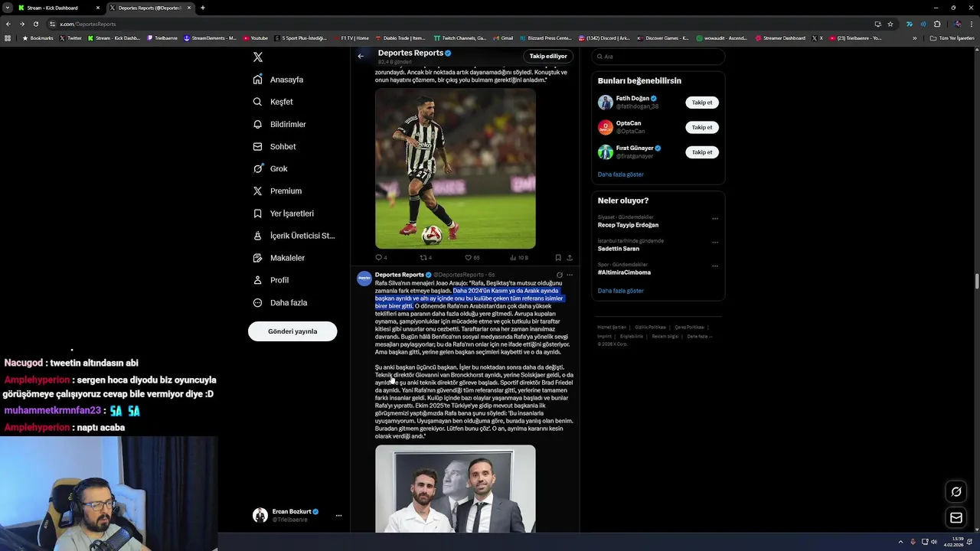The width and height of the screenshot is (980, 551).
Task: Expand the Daha fazla sidebar menu
Action: pos(280,302)
